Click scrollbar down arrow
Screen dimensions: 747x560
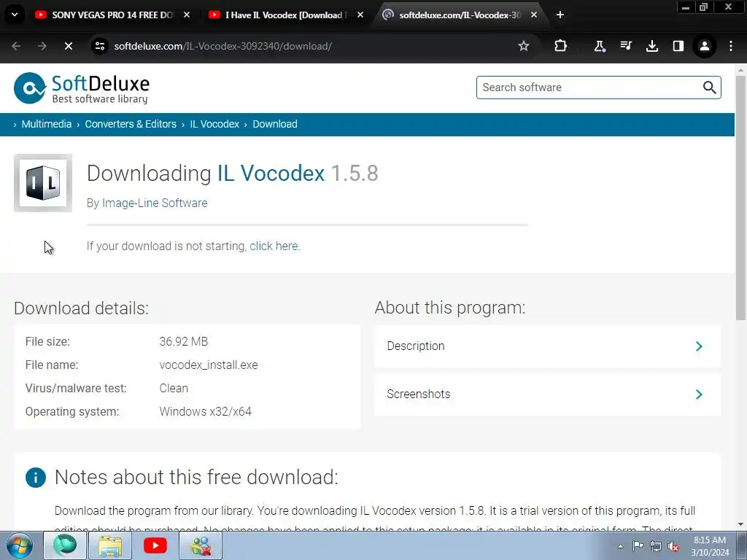(741, 525)
